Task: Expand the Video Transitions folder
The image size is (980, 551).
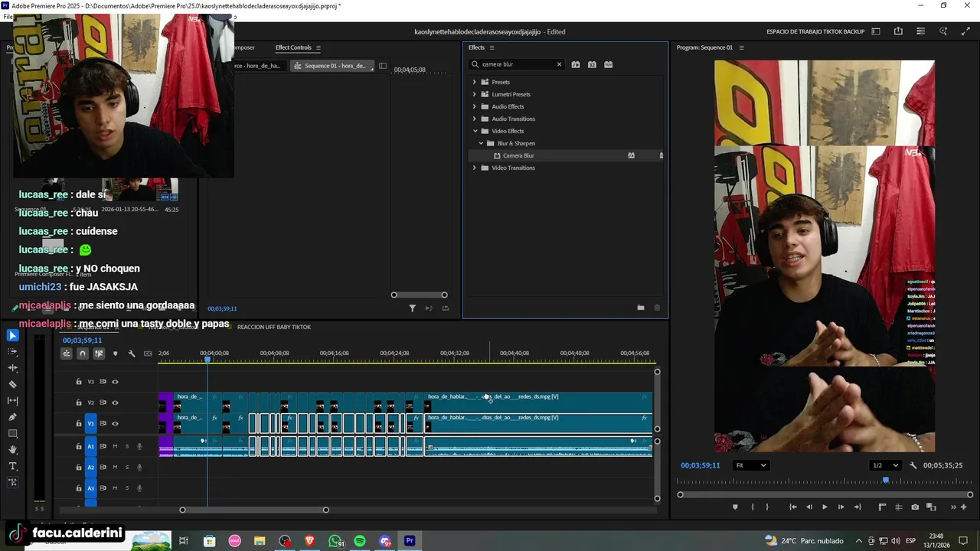Action: [474, 168]
